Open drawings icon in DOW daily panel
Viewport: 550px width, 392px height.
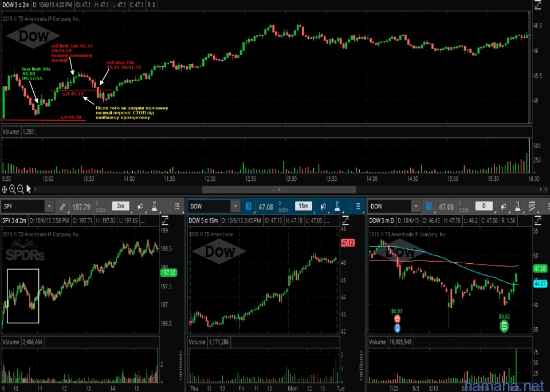click(x=533, y=206)
